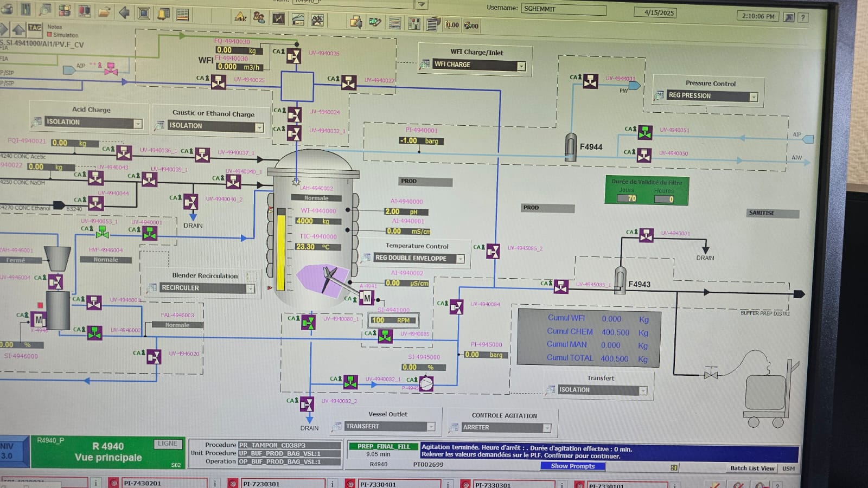Open the Batch List View tab
Image resolution: width=868 pixels, height=488 pixels.
pyautogui.click(x=752, y=468)
